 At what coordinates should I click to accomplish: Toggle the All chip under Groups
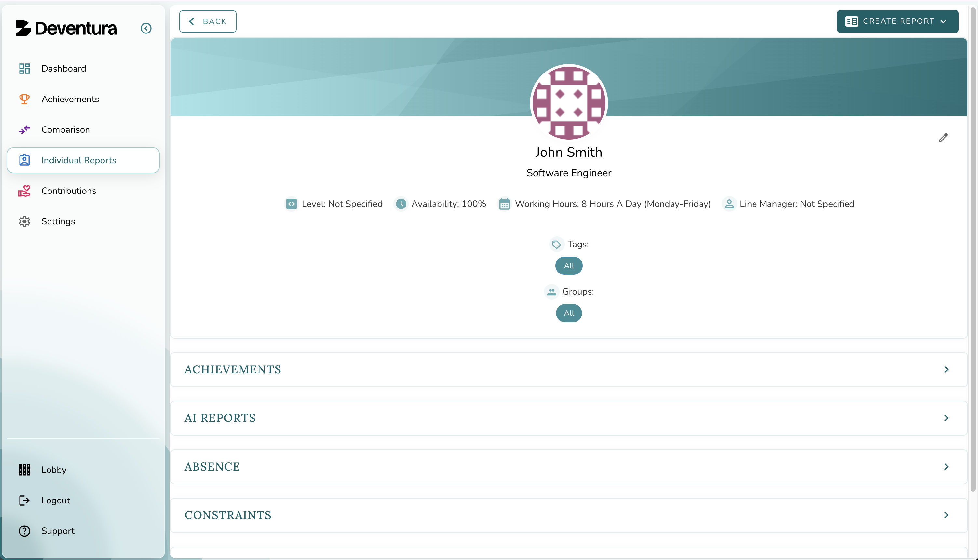[x=569, y=313]
